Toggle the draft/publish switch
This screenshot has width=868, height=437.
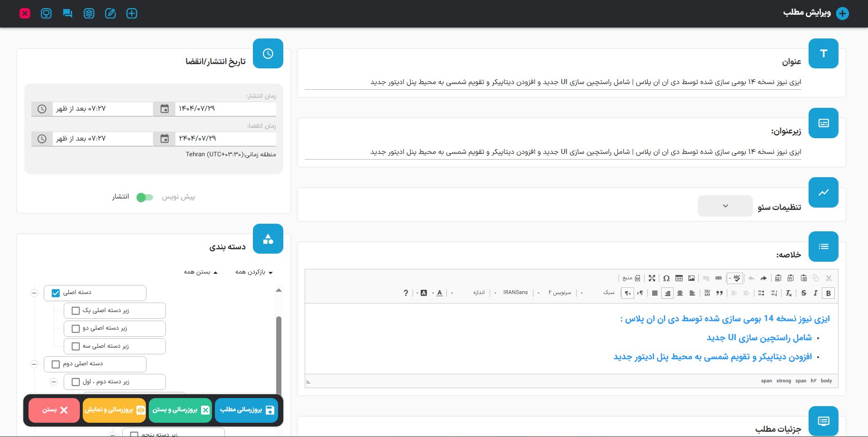[x=145, y=197]
